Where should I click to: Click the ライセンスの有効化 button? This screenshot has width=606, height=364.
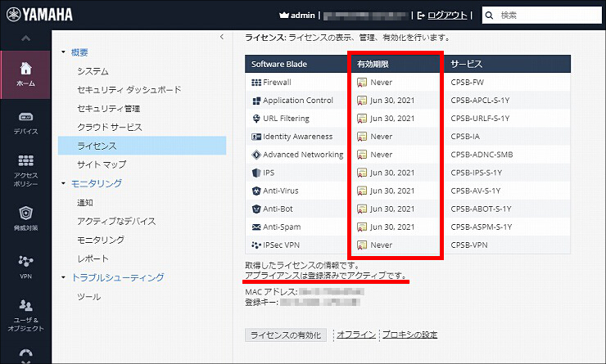286,335
